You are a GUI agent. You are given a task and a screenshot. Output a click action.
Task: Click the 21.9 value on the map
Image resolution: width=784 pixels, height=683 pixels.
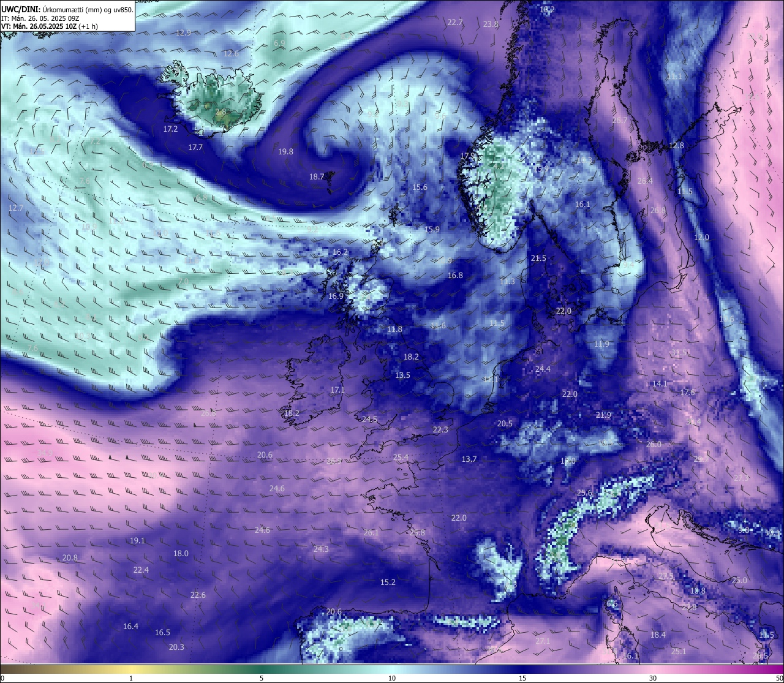click(603, 415)
